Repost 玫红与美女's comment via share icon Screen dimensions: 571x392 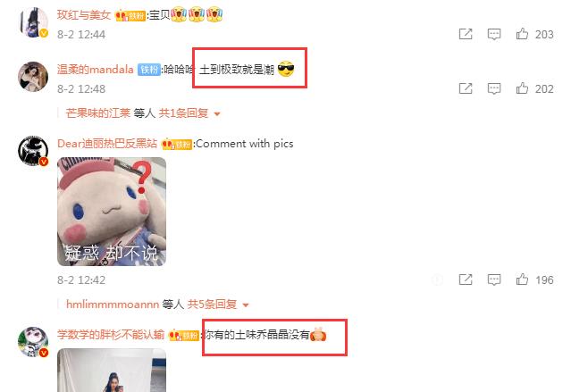(466, 34)
